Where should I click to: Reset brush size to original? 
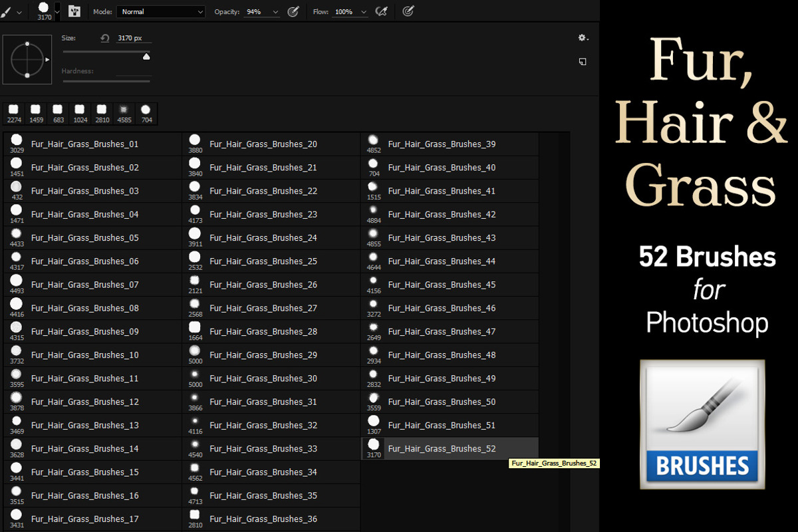click(104, 39)
